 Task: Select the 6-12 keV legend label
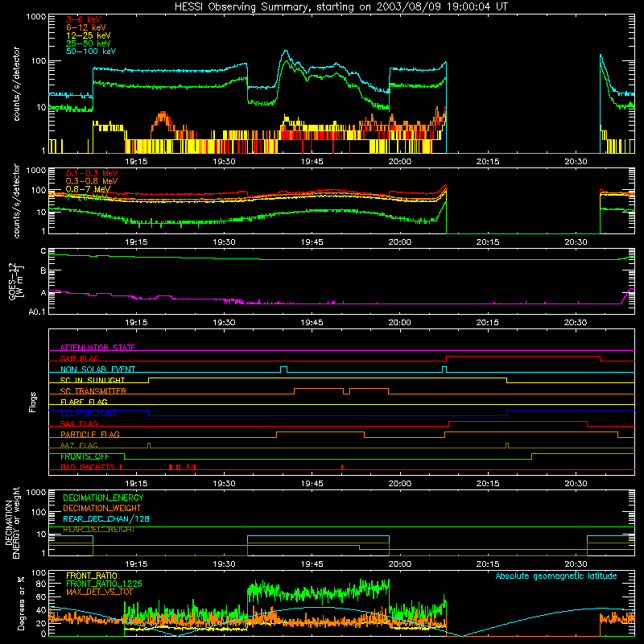point(86,27)
